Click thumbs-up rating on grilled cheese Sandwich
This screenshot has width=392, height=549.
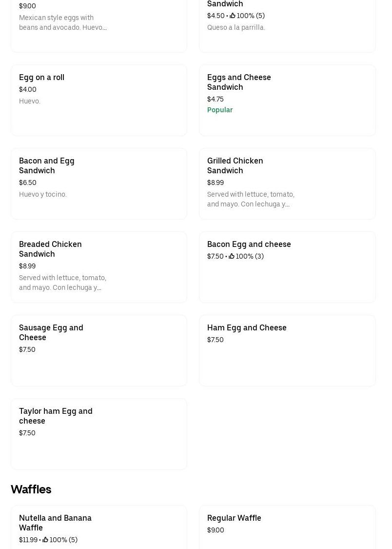click(x=233, y=16)
